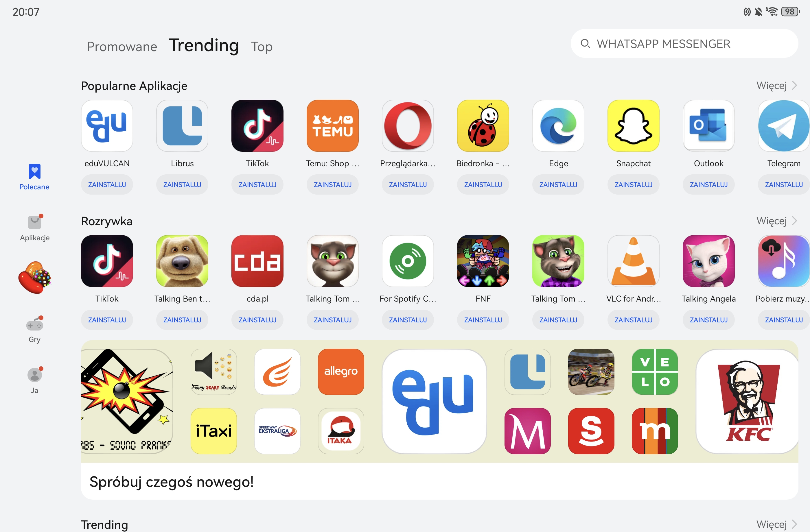
Task: Expand Więcej for Popularne Aplikacje
Action: (776, 85)
